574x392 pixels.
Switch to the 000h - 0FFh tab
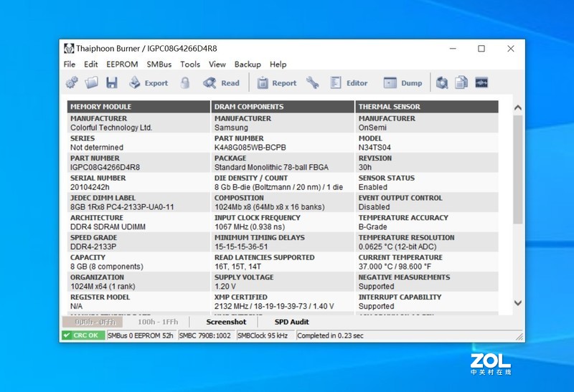click(93, 322)
